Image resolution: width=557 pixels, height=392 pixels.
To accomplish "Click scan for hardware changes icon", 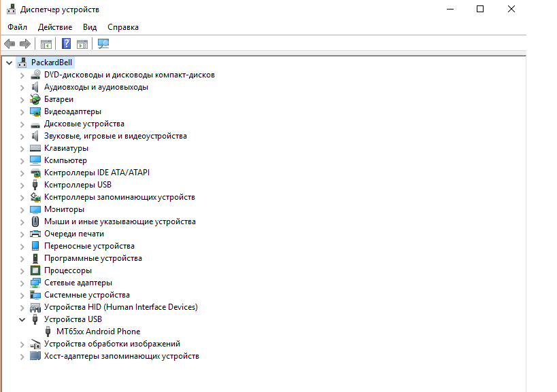I will click(x=103, y=43).
